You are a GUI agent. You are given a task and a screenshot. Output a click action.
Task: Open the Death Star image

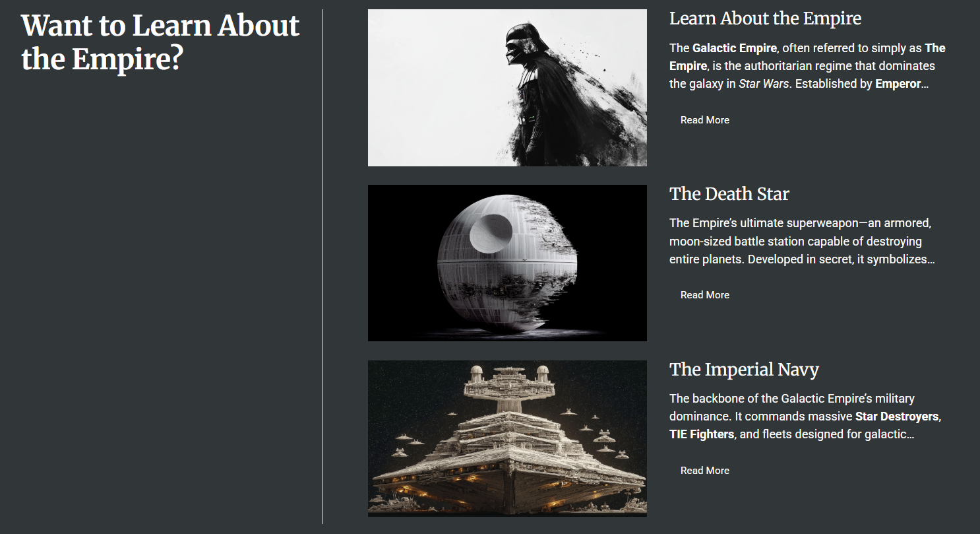tap(507, 263)
